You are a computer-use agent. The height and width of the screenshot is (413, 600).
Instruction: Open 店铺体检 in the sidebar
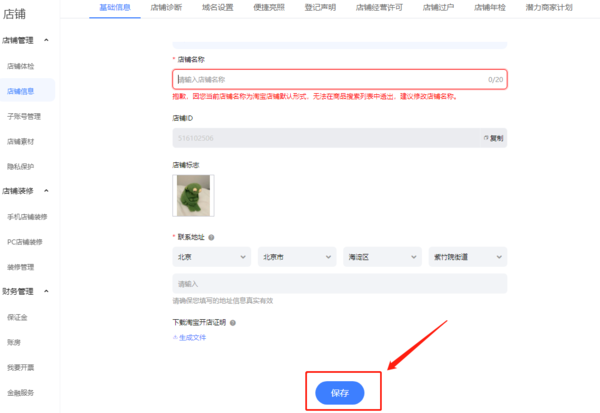(x=21, y=66)
